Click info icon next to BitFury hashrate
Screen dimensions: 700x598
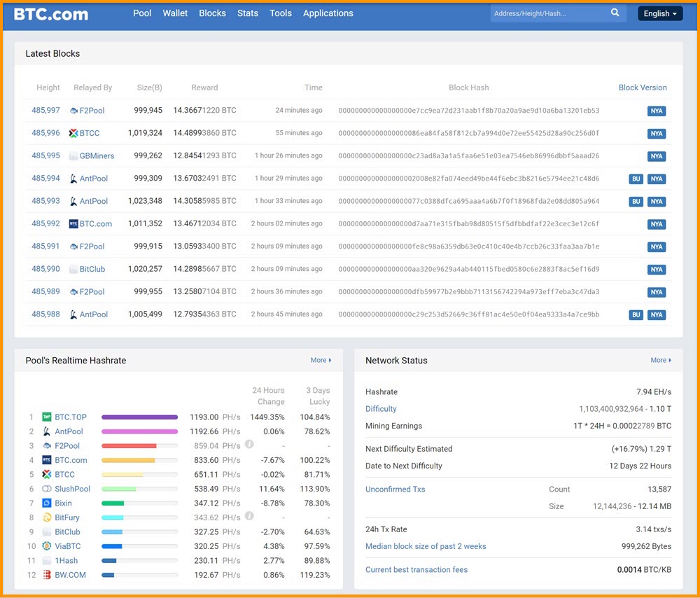250,516
